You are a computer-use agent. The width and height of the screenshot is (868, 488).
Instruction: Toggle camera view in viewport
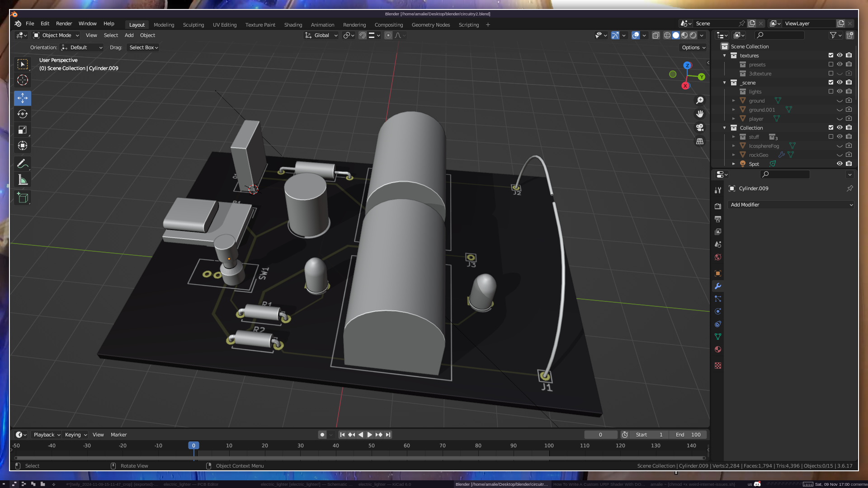[x=700, y=127]
